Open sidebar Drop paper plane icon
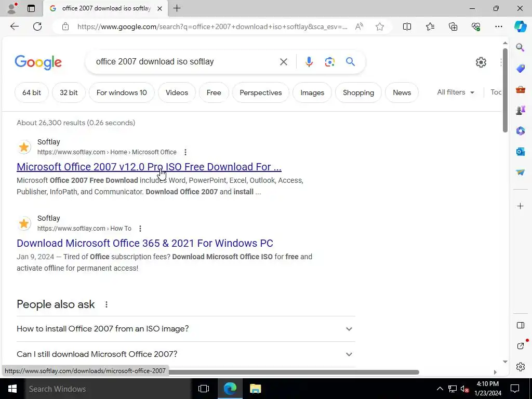The width and height of the screenshot is (532, 399). [521, 172]
